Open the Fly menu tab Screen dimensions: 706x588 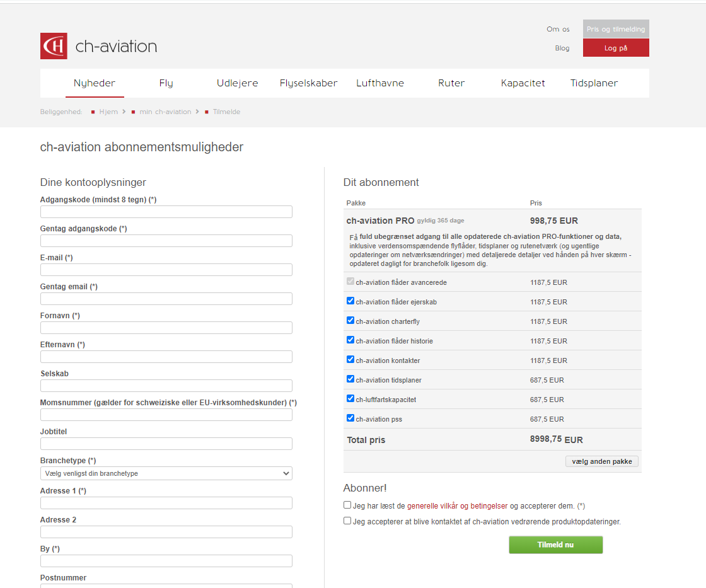(x=166, y=83)
